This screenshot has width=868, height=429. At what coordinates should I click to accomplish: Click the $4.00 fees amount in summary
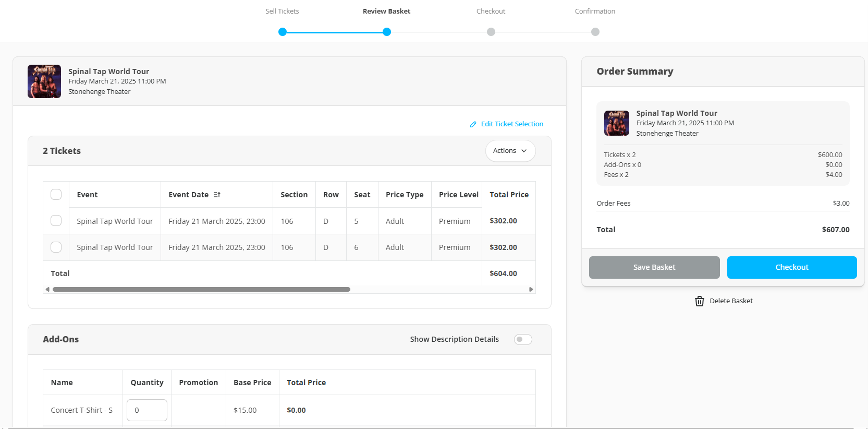click(x=834, y=175)
